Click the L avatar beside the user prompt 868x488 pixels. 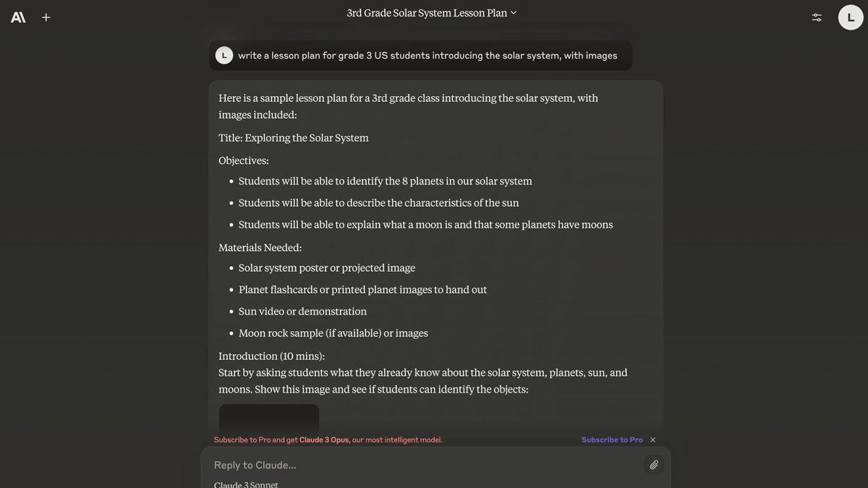tap(224, 55)
